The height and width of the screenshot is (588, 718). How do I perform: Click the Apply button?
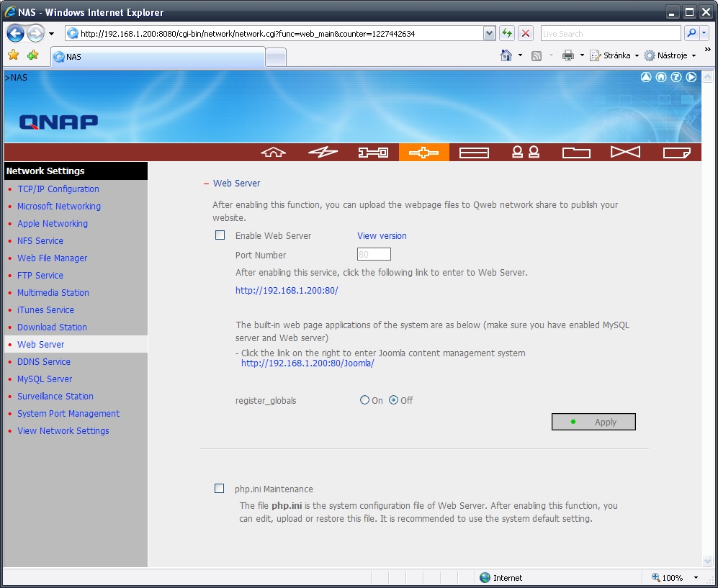(593, 422)
